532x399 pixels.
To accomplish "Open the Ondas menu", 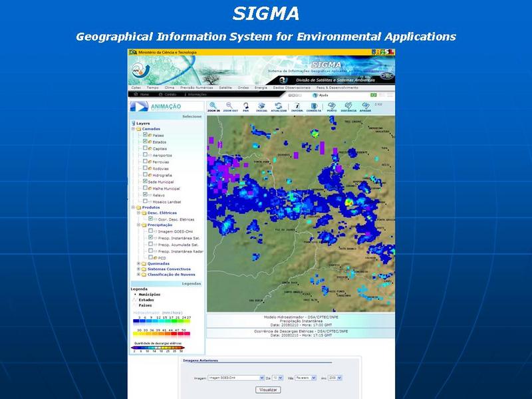I will [243, 88].
